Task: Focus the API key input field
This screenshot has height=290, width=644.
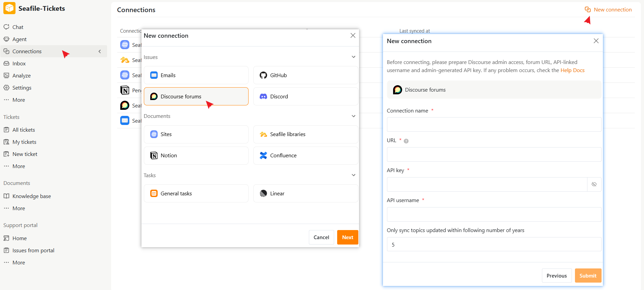Action: (x=487, y=184)
